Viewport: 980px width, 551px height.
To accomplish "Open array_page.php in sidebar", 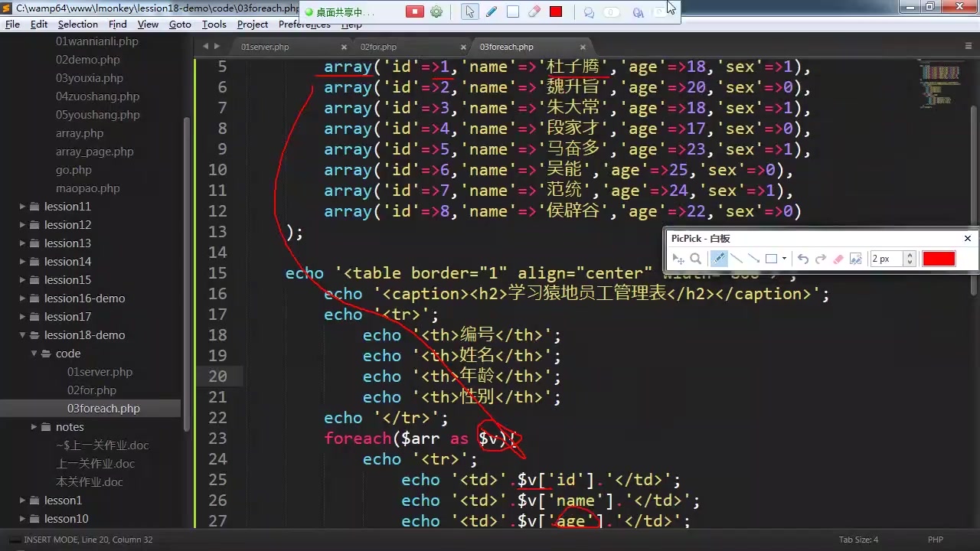I will (x=94, y=152).
